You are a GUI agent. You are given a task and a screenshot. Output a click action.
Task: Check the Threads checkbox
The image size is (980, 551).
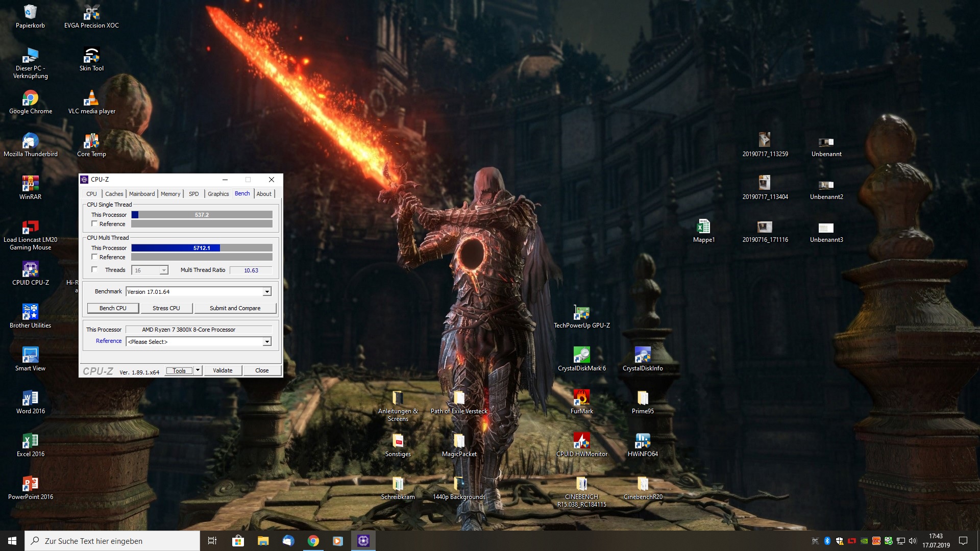94,270
